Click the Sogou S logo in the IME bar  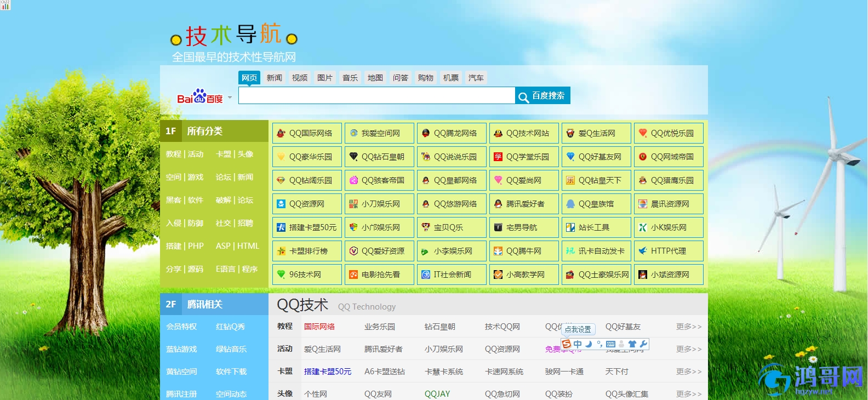567,344
